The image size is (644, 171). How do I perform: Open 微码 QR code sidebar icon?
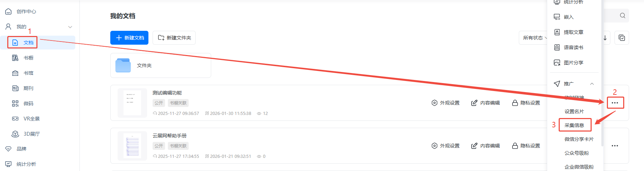pyautogui.click(x=15, y=103)
